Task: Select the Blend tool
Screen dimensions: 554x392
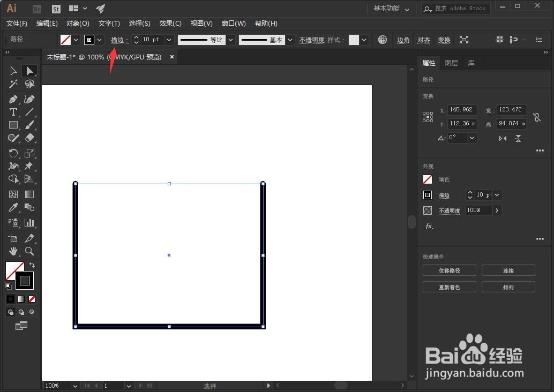Action: click(x=29, y=207)
